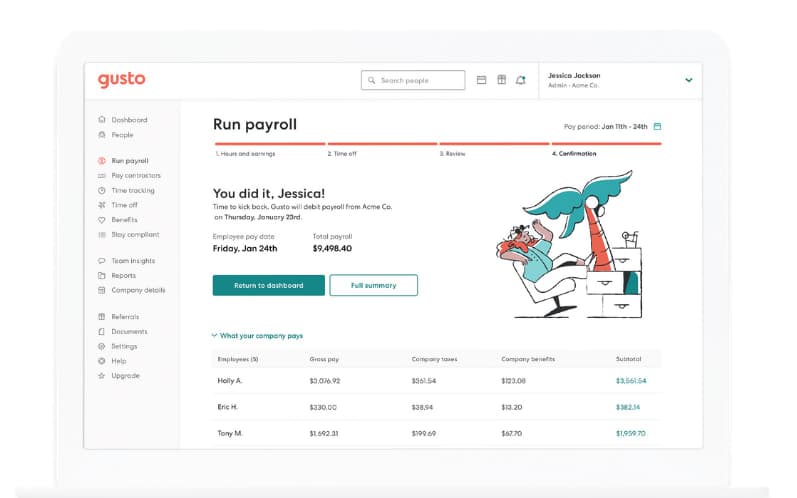
Task: Open Reports in the sidebar
Action: pyautogui.click(x=124, y=275)
